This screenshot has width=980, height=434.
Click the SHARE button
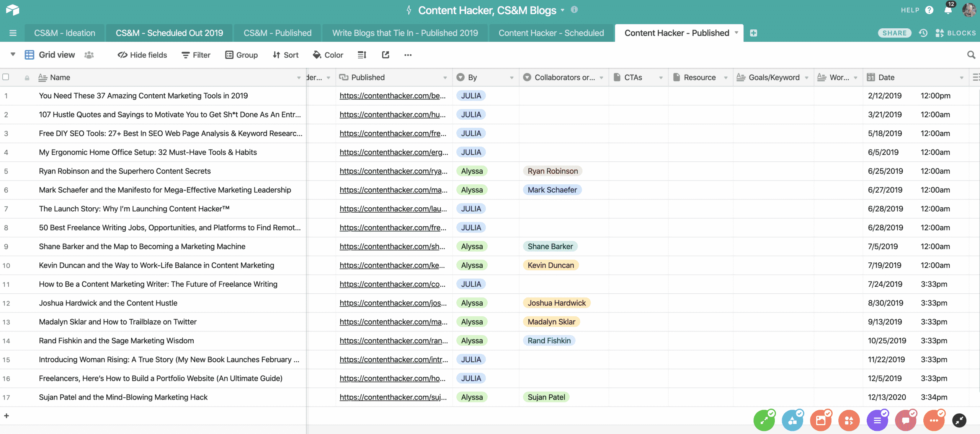894,33
